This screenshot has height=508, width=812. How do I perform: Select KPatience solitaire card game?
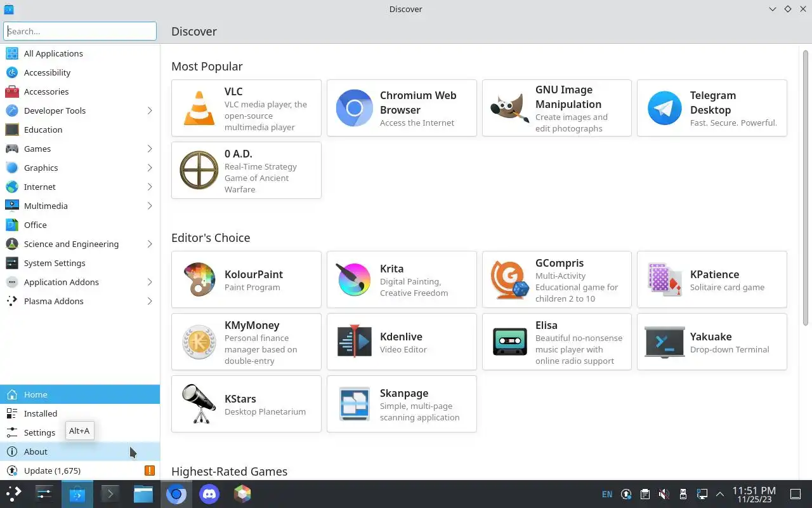click(x=712, y=279)
